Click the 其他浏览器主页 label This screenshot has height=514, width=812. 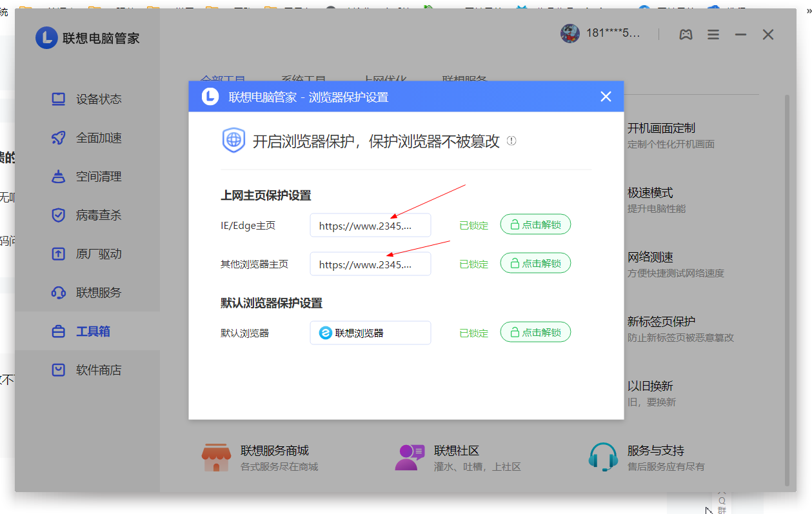(254, 264)
